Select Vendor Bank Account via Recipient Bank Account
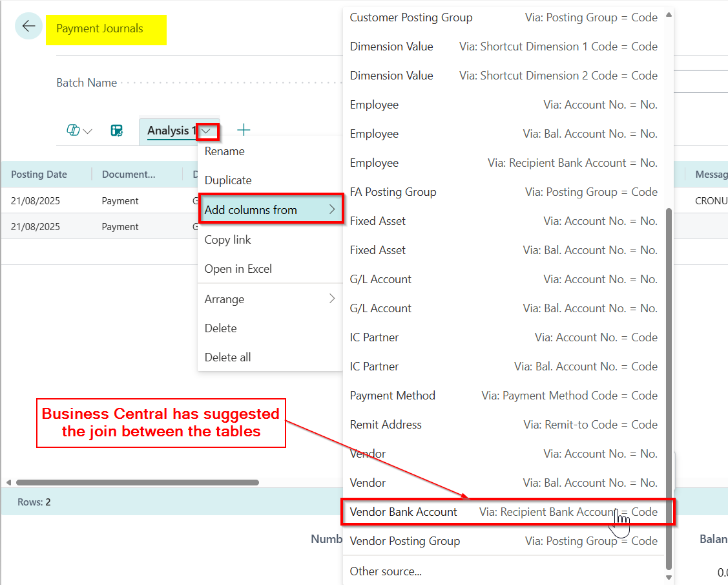728x585 pixels. coord(503,512)
